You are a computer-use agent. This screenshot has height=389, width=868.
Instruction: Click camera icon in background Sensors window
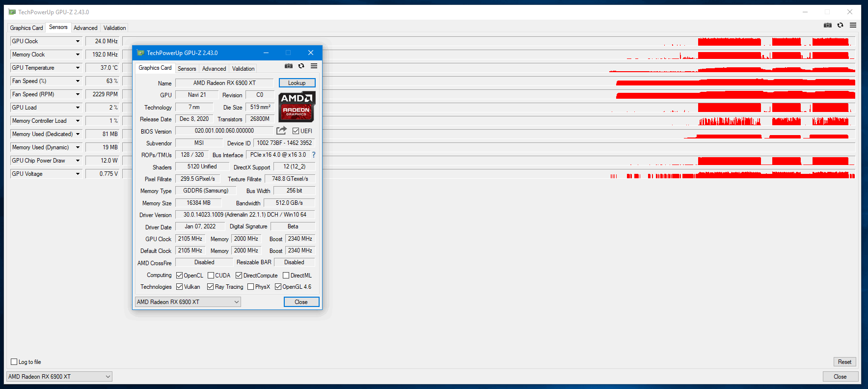pyautogui.click(x=828, y=25)
